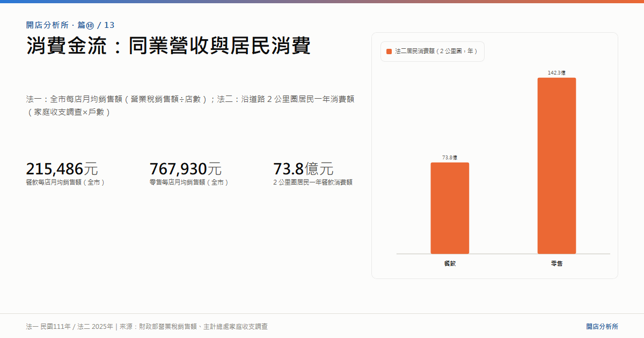Click the 73.8億 bar value label
This screenshot has width=644, height=338.
click(450, 158)
